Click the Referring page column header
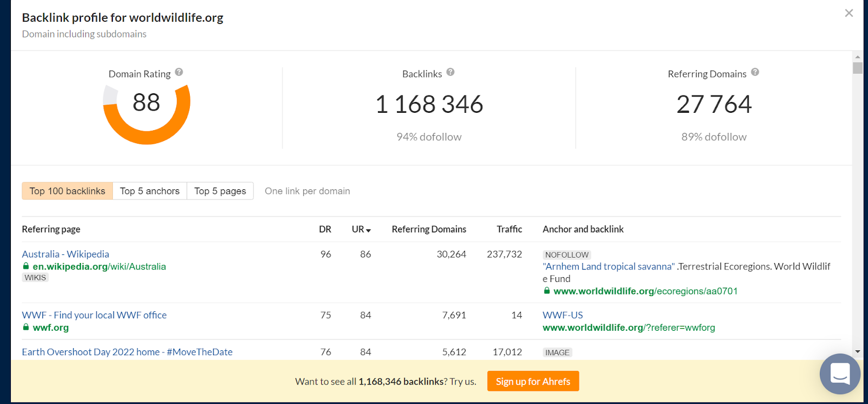Viewport: 868px width, 404px height. coord(51,229)
